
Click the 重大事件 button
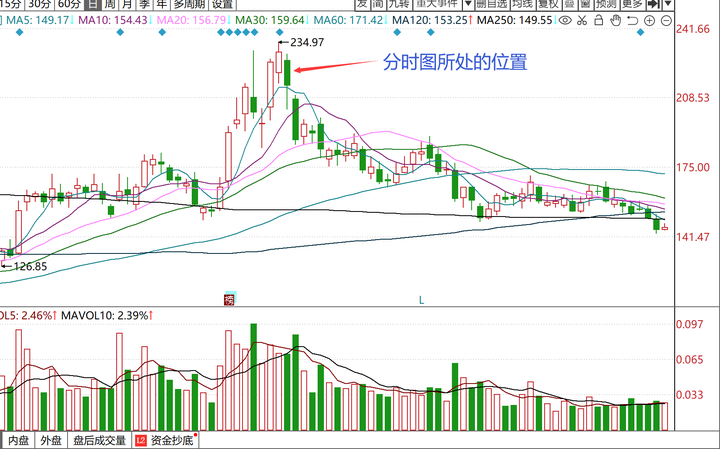tap(437, 4)
